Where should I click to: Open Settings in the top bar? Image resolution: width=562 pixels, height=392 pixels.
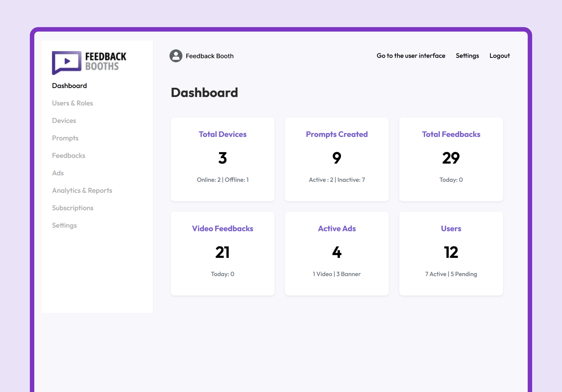tap(467, 56)
